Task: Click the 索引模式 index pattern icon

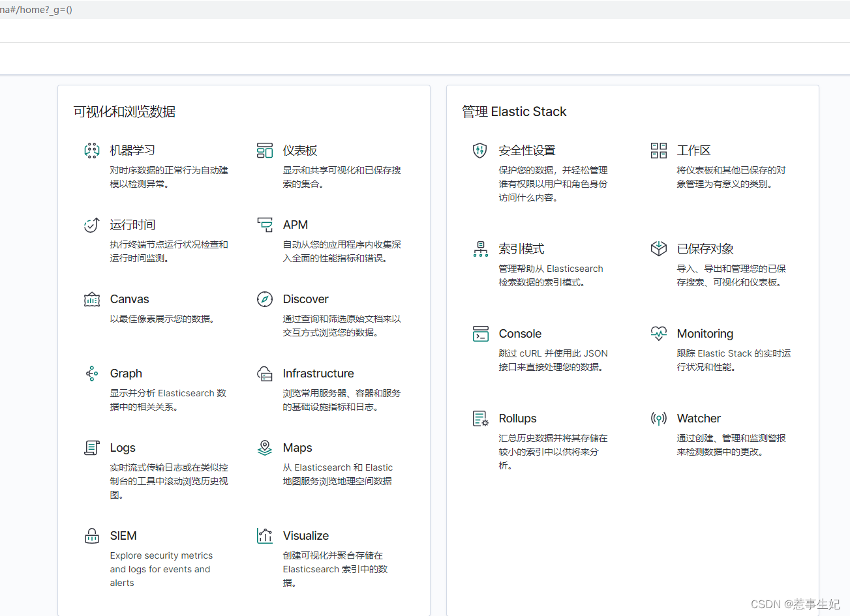Action: pos(481,249)
